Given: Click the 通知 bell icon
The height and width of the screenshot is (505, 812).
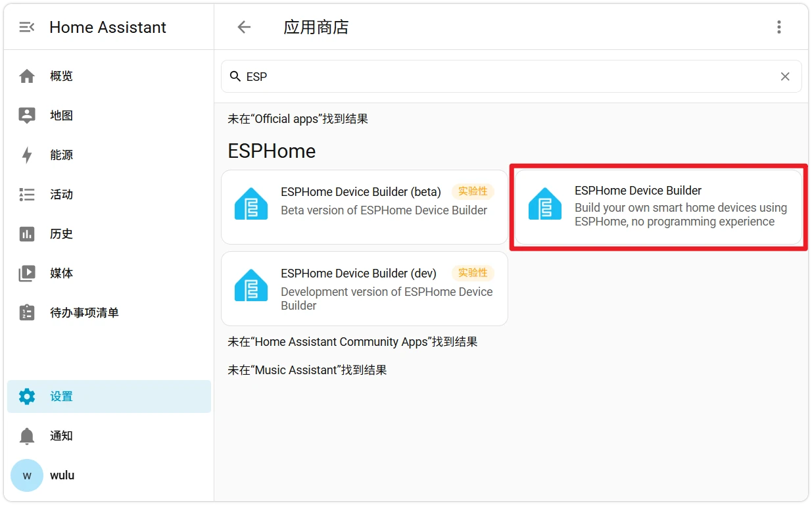Looking at the screenshot, I should 27,436.
